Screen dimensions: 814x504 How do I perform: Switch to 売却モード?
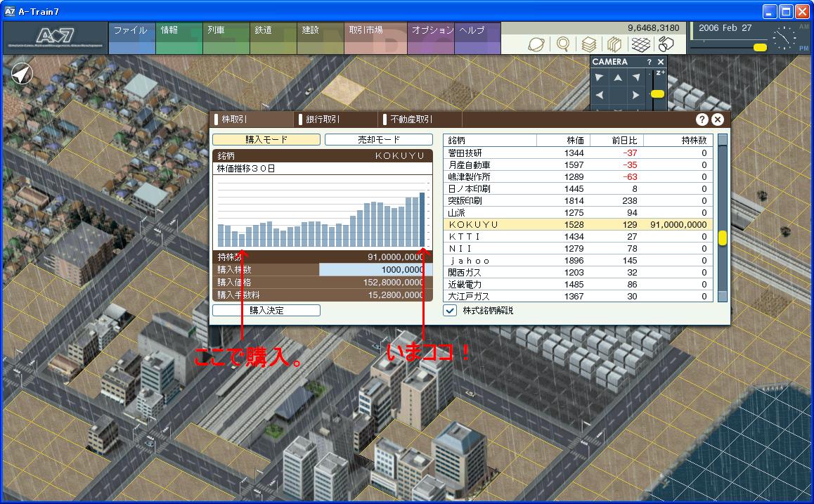[x=379, y=140]
